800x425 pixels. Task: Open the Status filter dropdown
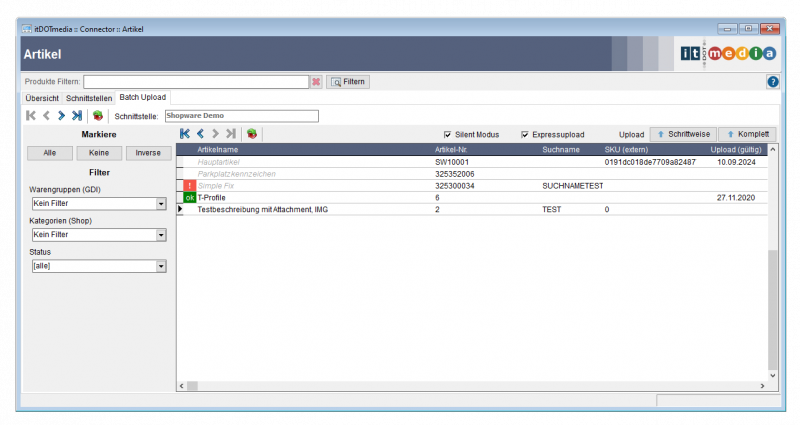161,267
